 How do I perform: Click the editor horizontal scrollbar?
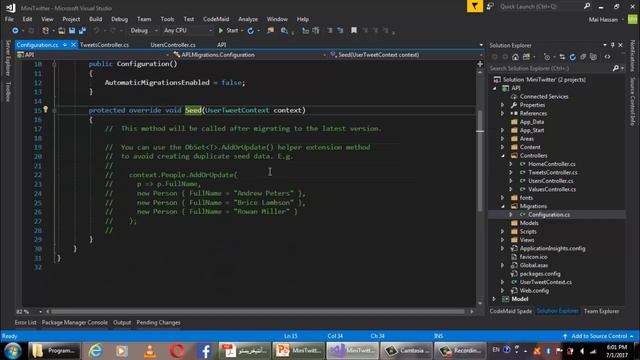click(258, 311)
